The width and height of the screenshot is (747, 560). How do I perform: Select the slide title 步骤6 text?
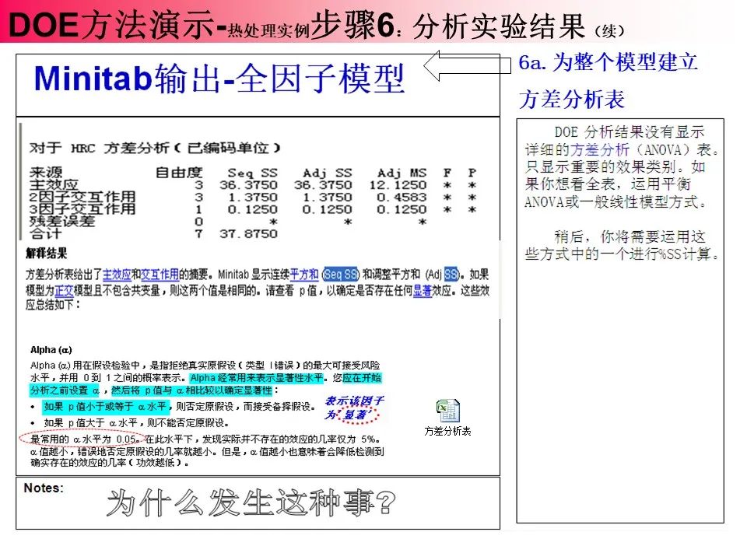click(352, 25)
